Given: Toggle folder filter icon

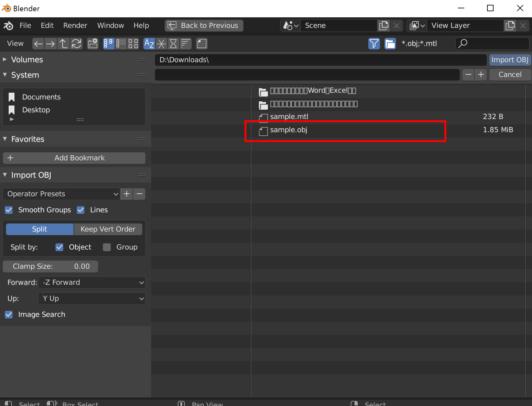Looking at the screenshot, I should (x=390, y=44).
